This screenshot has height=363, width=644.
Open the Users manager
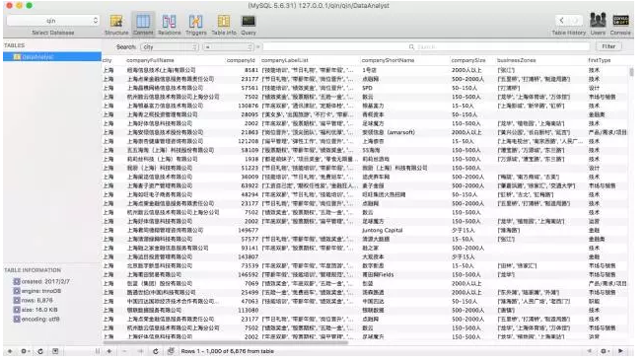598,24
